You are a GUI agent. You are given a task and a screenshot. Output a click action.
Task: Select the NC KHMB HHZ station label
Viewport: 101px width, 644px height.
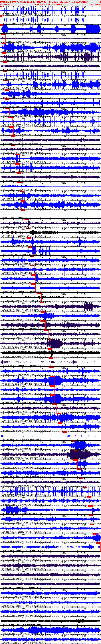click(23, 236)
